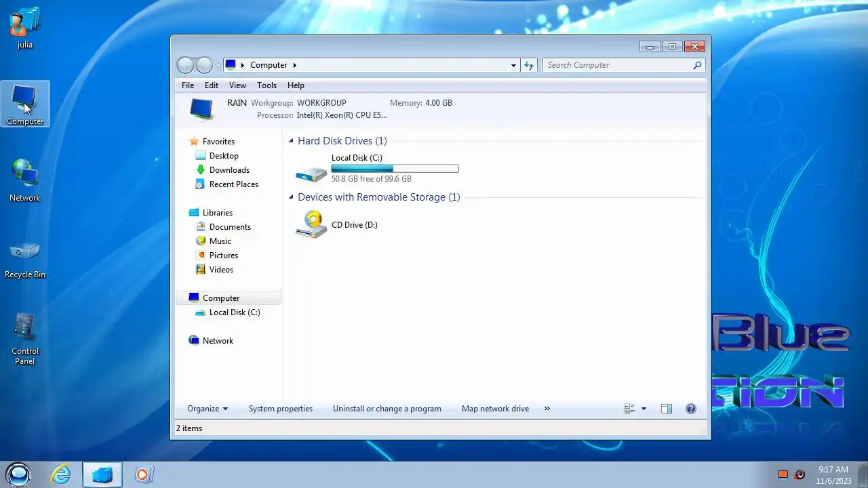The width and height of the screenshot is (868, 488).
Task: Select Pictures library
Action: click(224, 256)
